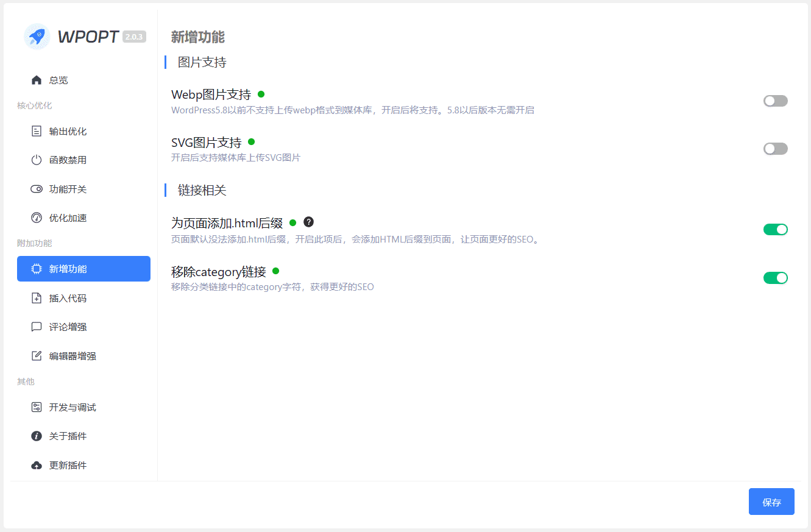Select the home icon beside 总览
This screenshot has height=532, width=811.
click(x=38, y=80)
